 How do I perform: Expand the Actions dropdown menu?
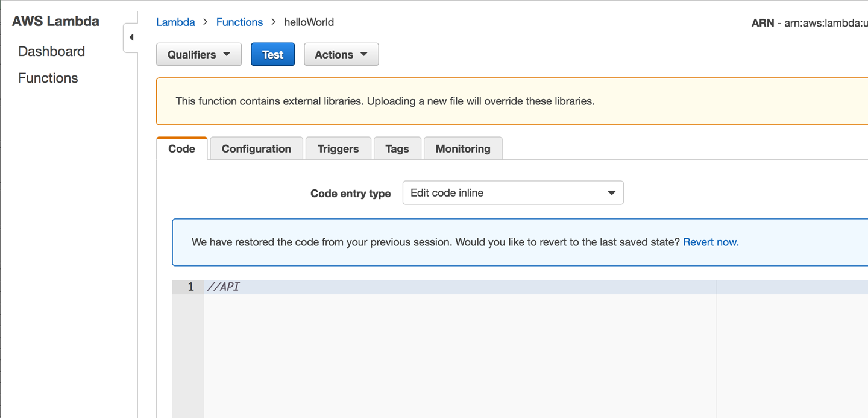341,54
